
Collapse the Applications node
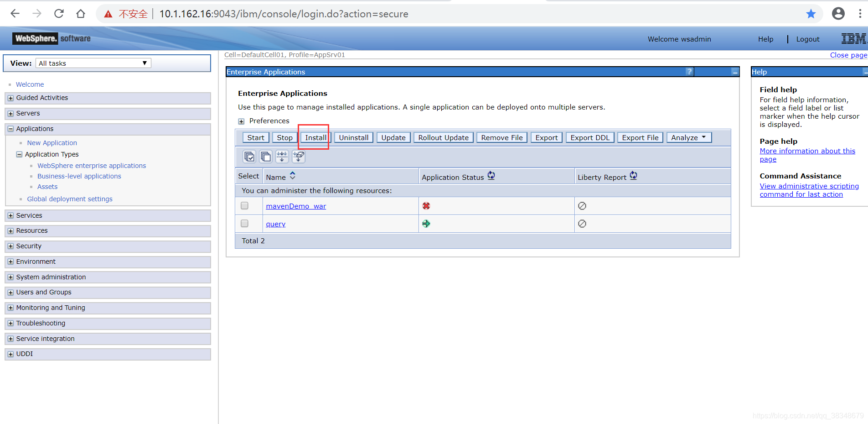click(10, 129)
